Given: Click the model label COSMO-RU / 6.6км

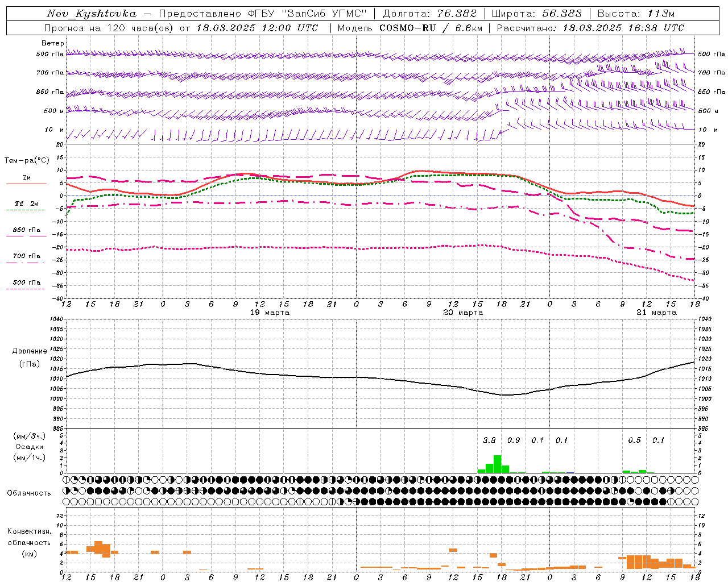Looking at the screenshot, I should point(430,28).
